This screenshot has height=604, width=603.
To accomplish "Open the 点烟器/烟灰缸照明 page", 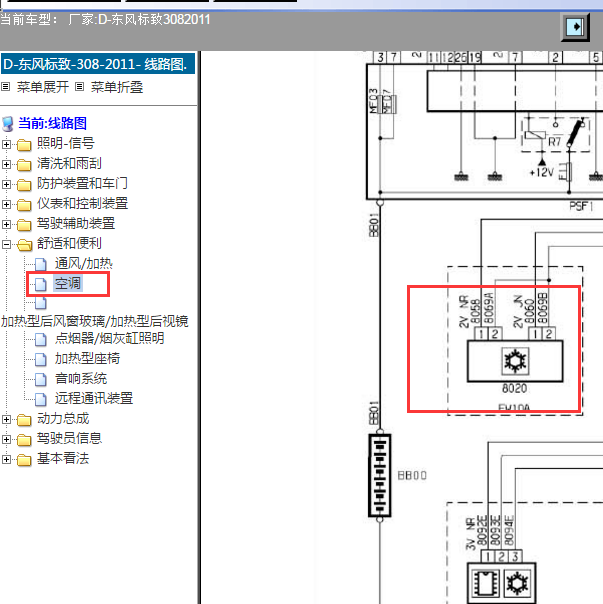I will pyautogui.click(x=109, y=339).
